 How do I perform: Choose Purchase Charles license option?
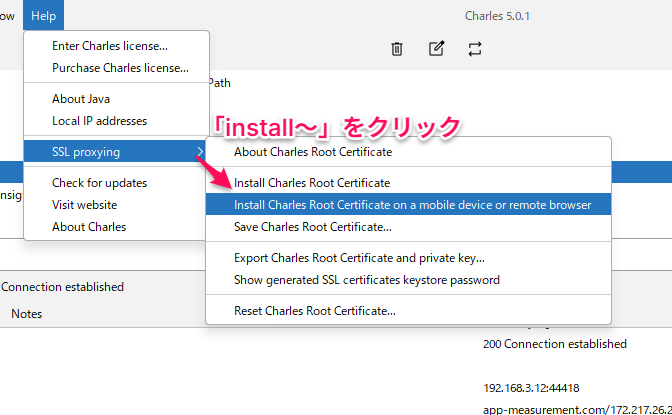(116, 68)
